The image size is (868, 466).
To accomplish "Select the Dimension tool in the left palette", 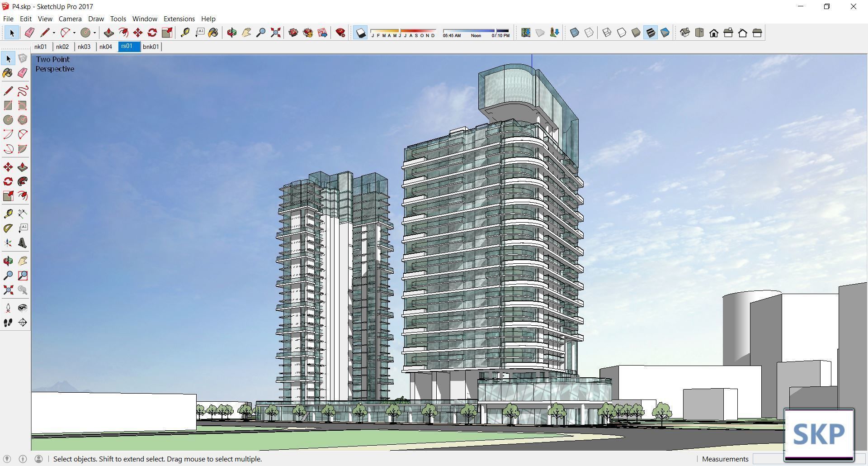I will [23, 214].
